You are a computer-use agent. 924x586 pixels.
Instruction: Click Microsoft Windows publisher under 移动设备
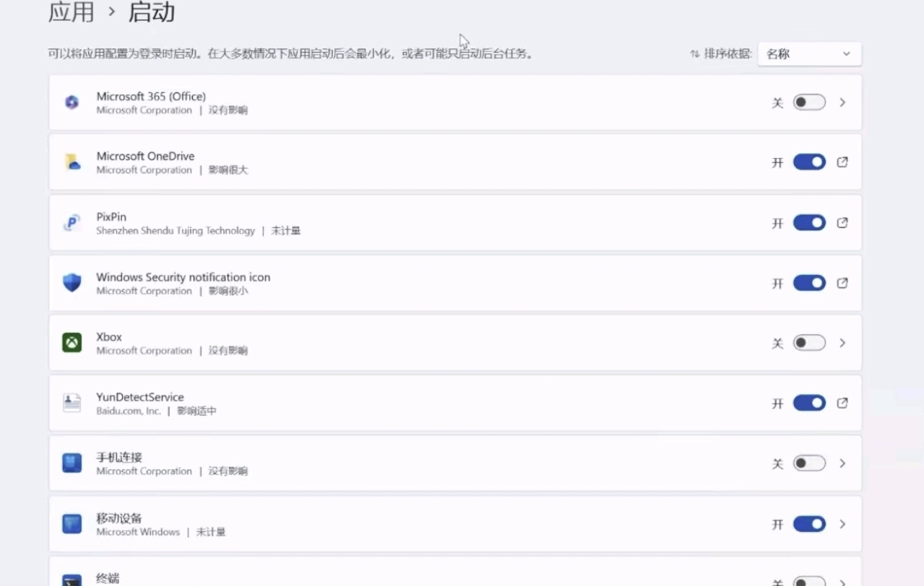138,532
